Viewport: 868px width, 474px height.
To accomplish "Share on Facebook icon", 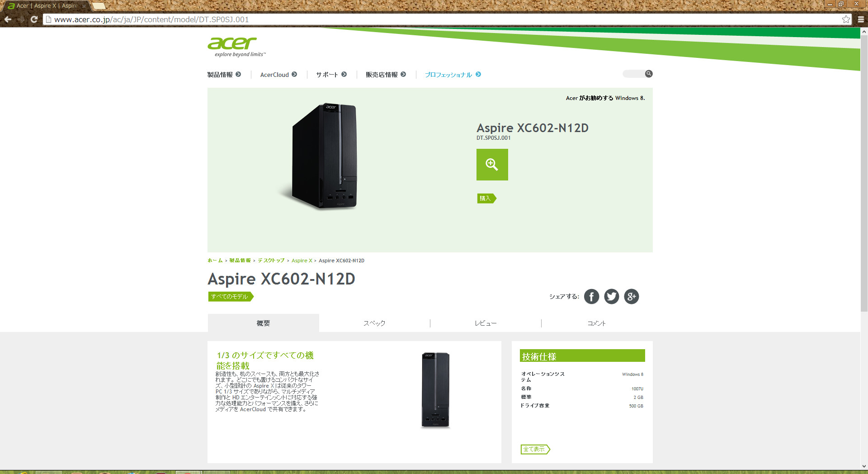I will (x=591, y=297).
